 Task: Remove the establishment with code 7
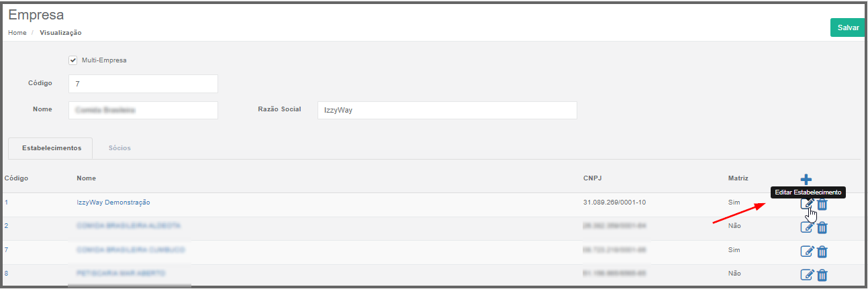point(822,251)
